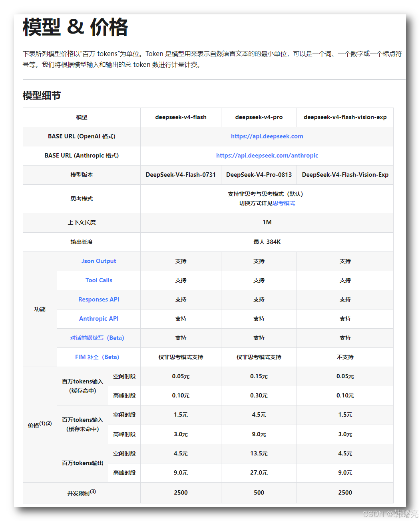This screenshot has width=420, height=521.
Task: Click the 0.15元 price cell
Action: [x=259, y=376]
